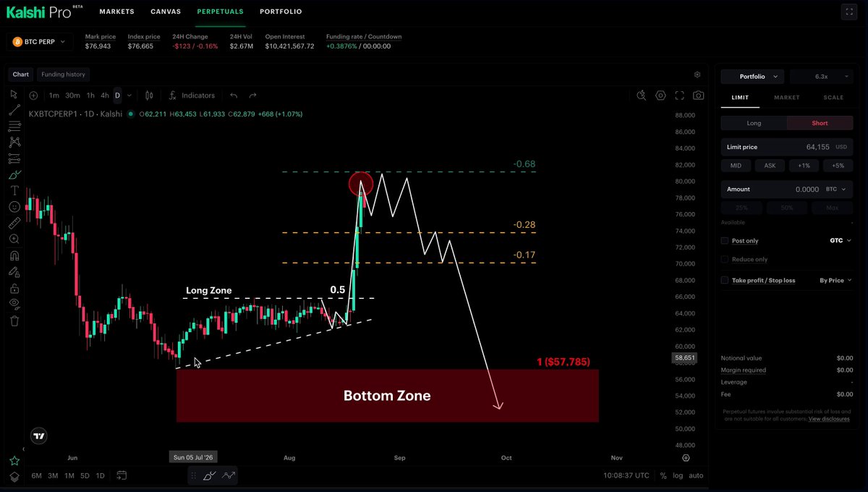Click the Limit price input field
Viewport: 868px width, 492px height.
[x=787, y=147]
